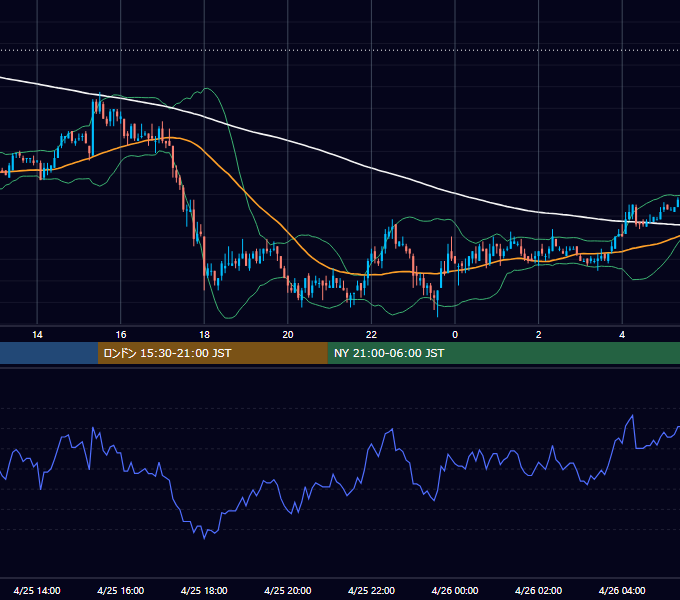Click the blue session band before ロンドン
This screenshot has width=680, height=600.
point(49,353)
